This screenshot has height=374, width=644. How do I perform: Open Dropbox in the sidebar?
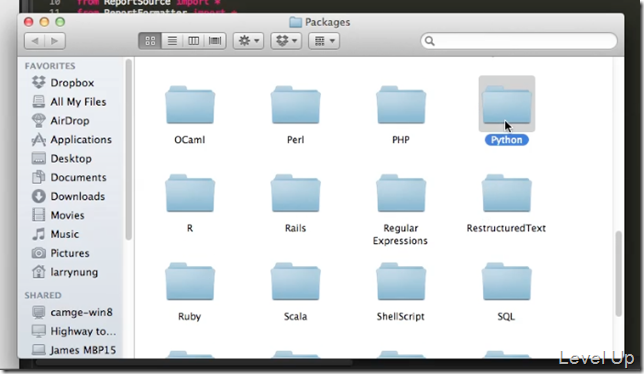point(64,83)
